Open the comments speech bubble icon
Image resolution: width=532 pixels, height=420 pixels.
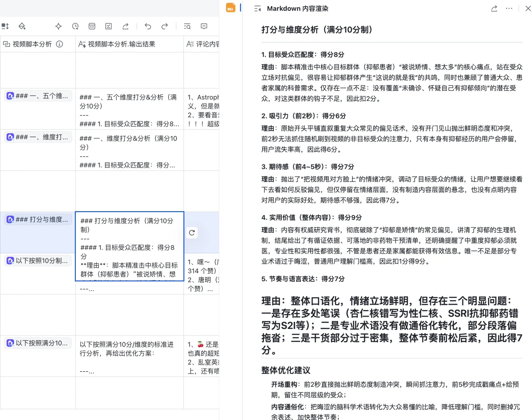tap(204, 26)
